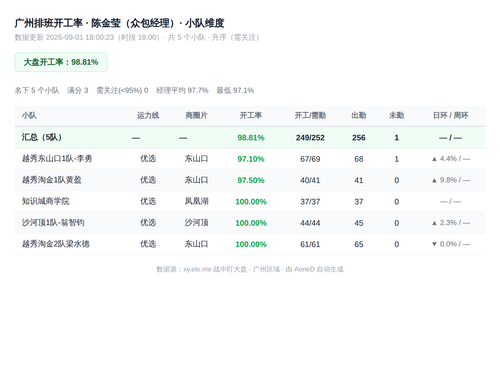Select the 汇总（5队）summary row label

42,137
